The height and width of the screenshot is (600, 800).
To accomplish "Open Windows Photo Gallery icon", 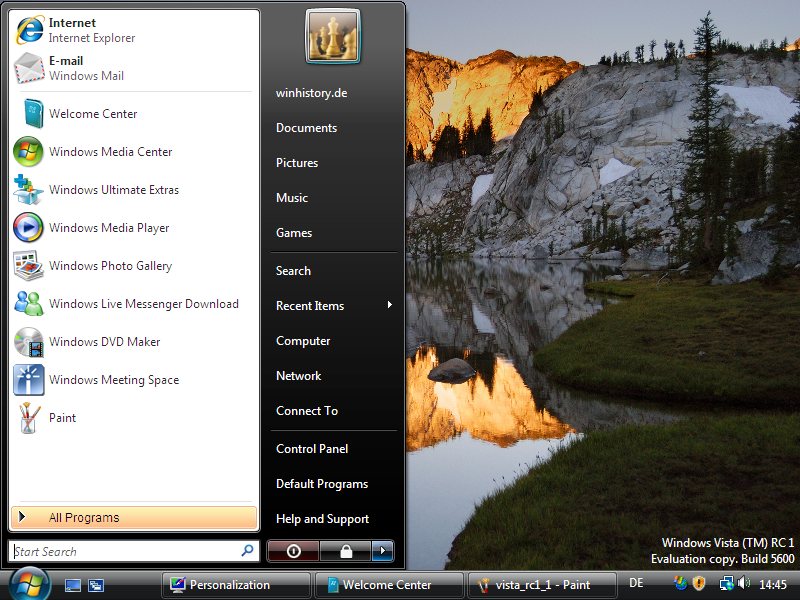I will (x=28, y=265).
